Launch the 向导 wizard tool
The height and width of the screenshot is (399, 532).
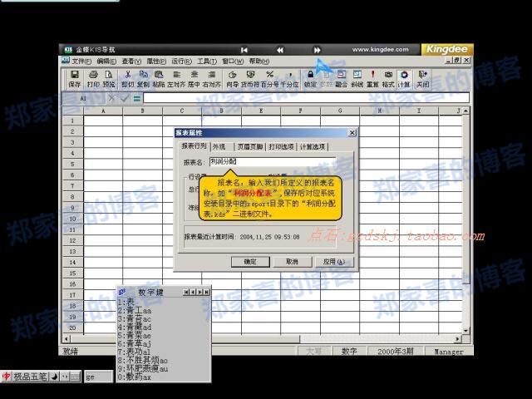click(x=232, y=79)
